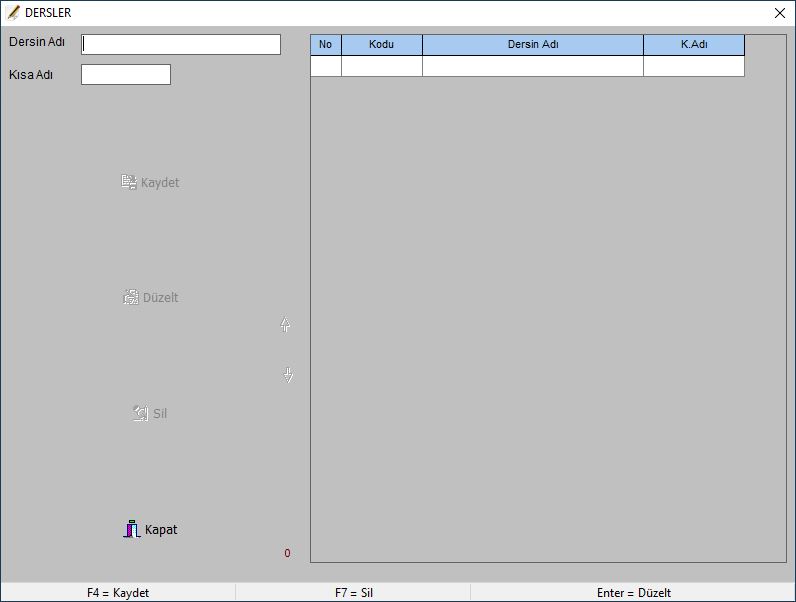This screenshot has width=796, height=602.
Task: Click the F7 = Sil status bar entry
Action: pyautogui.click(x=354, y=593)
